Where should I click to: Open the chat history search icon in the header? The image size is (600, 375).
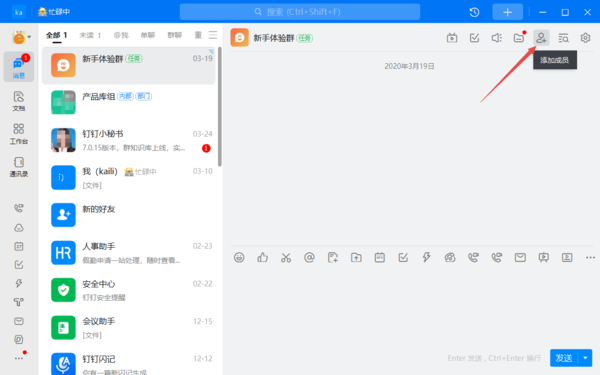tap(563, 38)
